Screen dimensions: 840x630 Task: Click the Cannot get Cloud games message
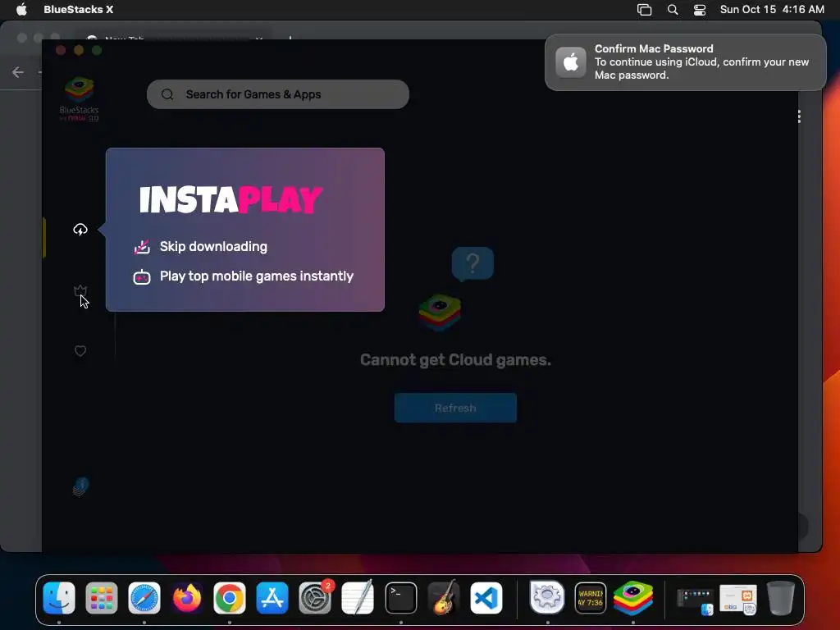click(x=455, y=359)
